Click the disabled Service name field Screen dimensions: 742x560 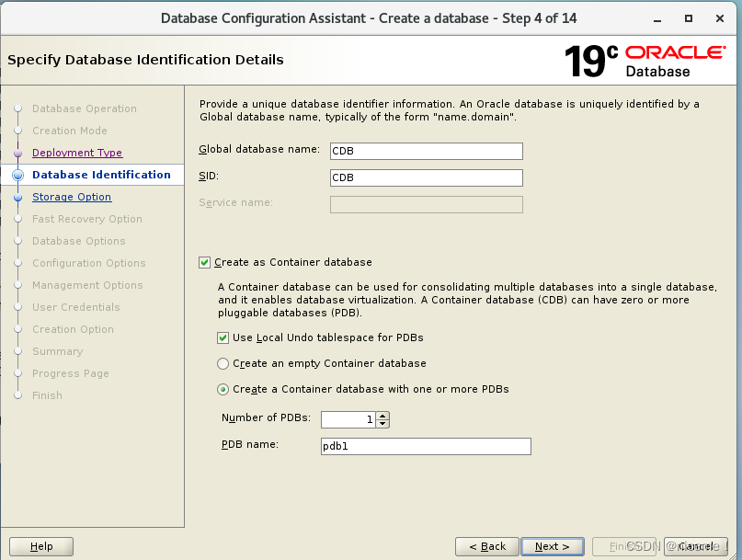pos(427,204)
